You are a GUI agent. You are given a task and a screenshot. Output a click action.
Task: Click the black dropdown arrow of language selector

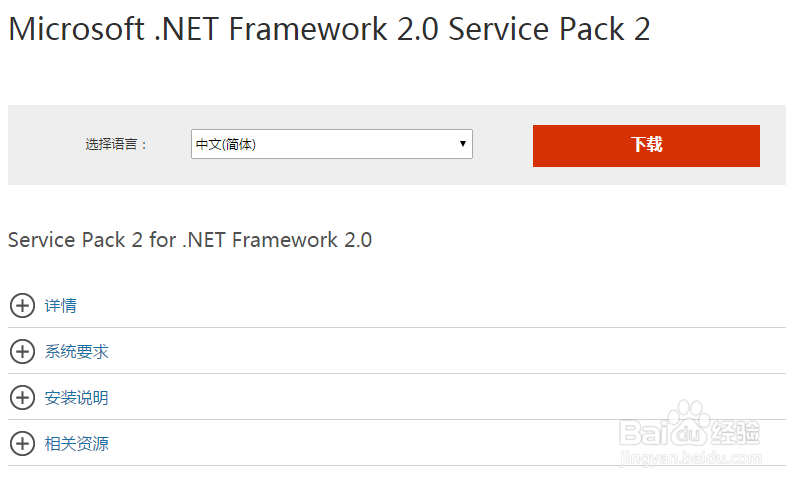pyautogui.click(x=462, y=144)
